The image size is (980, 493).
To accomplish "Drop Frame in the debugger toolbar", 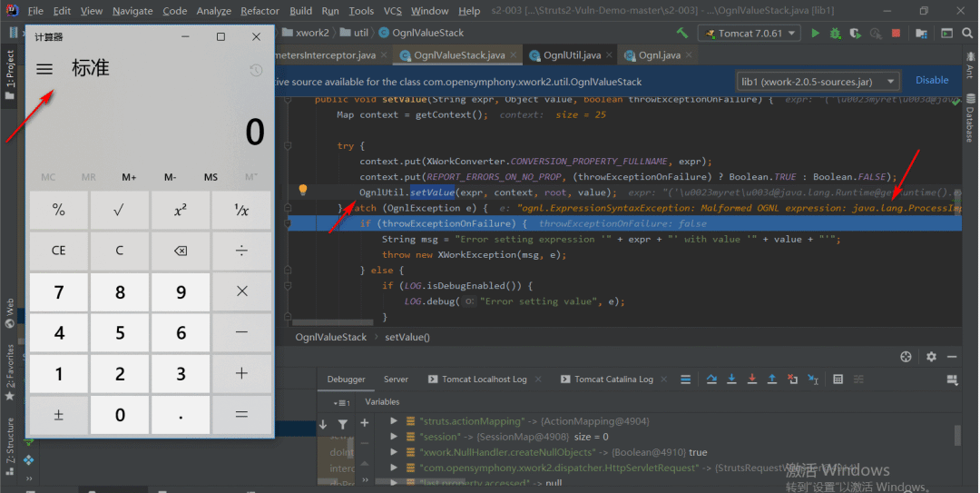I will [792, 380].
